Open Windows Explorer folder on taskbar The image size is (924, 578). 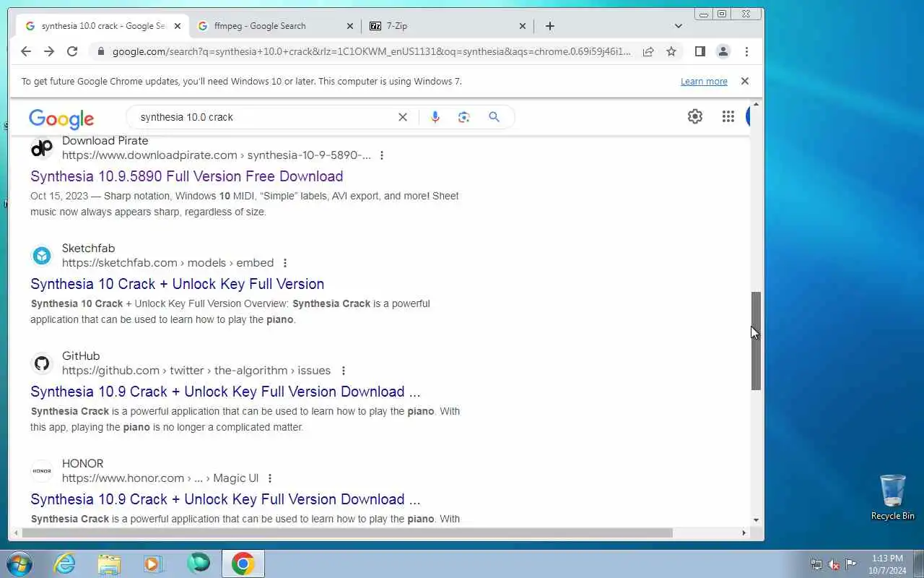(x=109, y=564)
